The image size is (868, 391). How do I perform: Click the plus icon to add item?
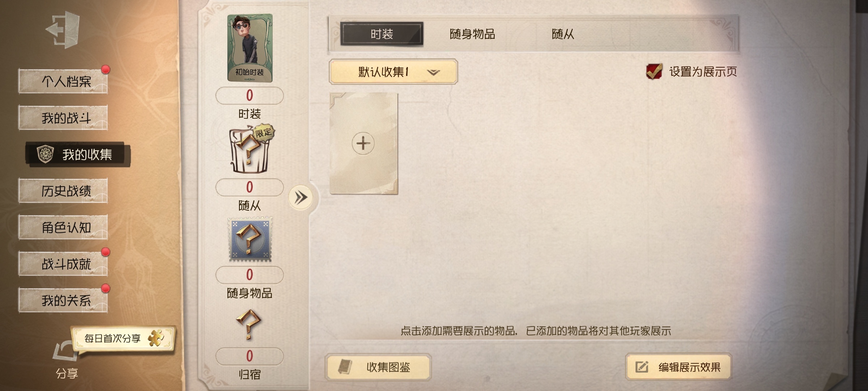(363, 143)
